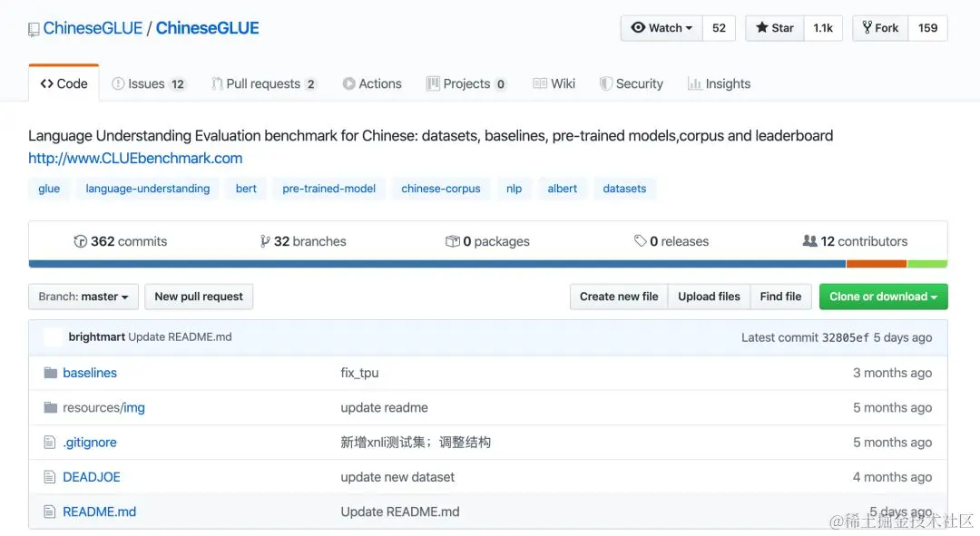This screenshot has height=536, width=980.
Task: Click Find file
Action: point(780,296)
